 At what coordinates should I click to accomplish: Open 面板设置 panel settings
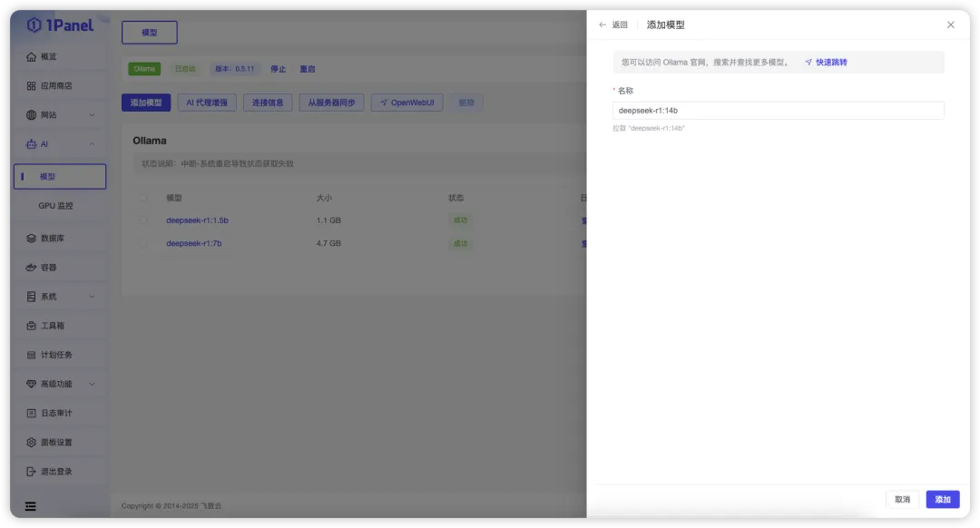pos(54,442)
